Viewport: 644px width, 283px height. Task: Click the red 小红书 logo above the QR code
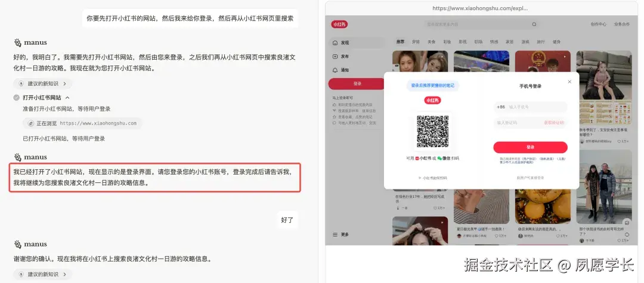432,100
